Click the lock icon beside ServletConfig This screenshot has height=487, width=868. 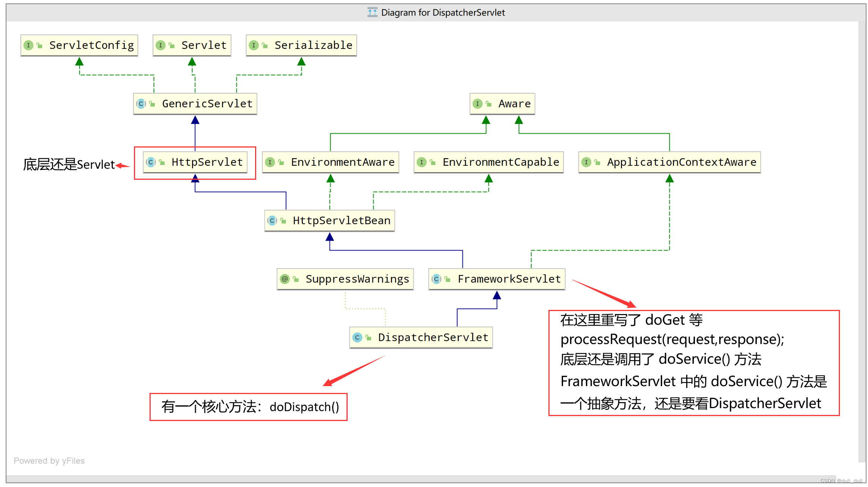click(39, 46)
